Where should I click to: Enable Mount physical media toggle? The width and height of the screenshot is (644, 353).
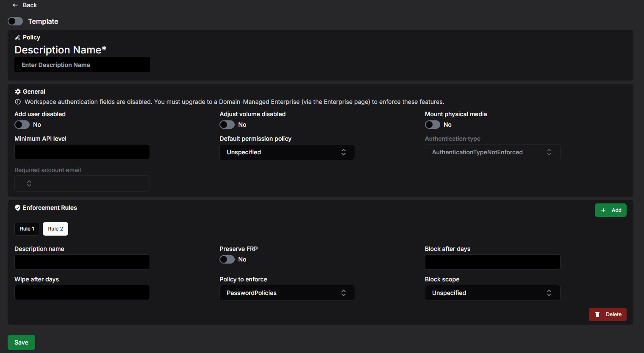tap(433, 125)
